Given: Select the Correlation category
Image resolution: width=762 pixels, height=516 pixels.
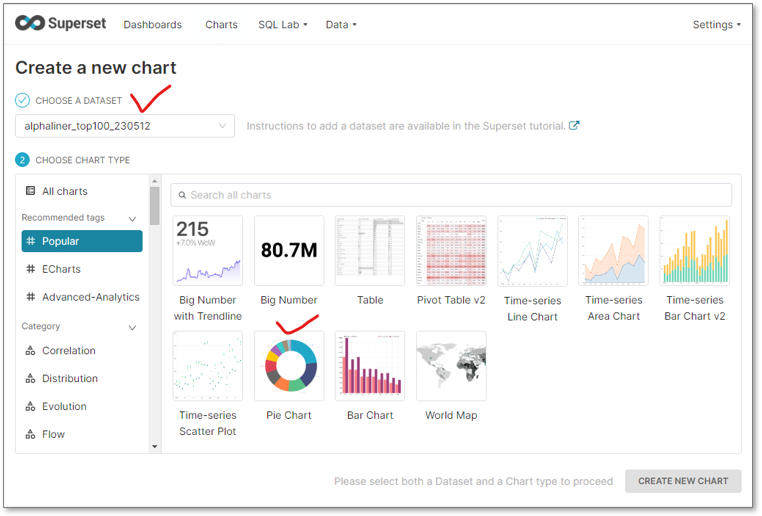Looking at the screenshot, I should coord(82,351).
